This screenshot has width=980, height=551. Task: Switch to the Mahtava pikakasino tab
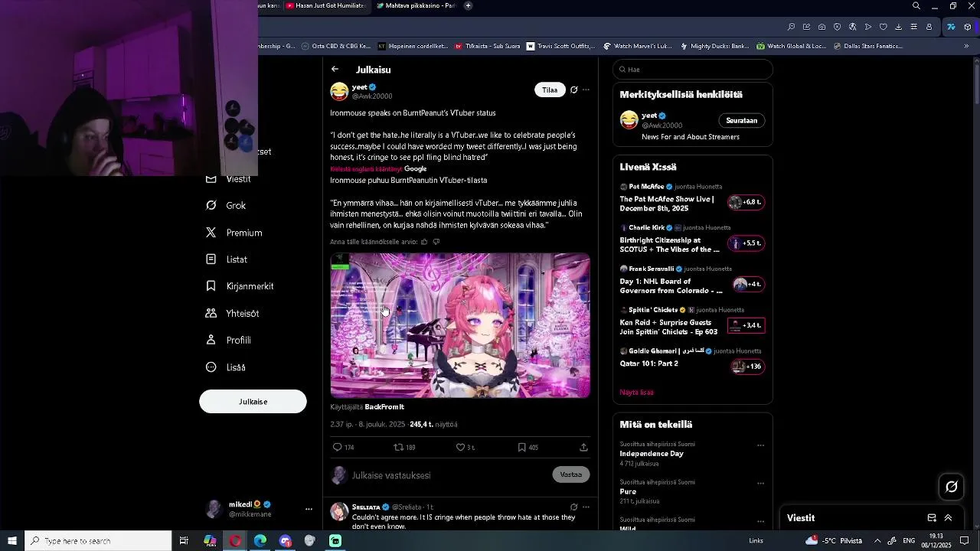tap(416, 5)
